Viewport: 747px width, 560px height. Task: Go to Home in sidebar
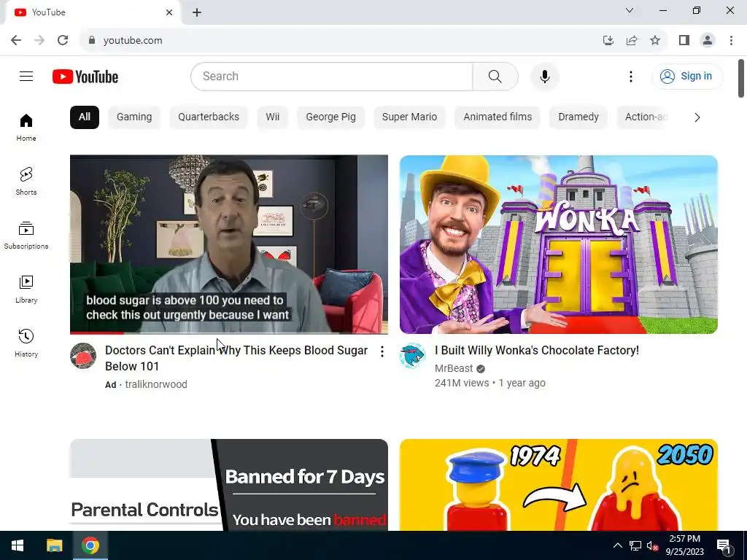26,128
